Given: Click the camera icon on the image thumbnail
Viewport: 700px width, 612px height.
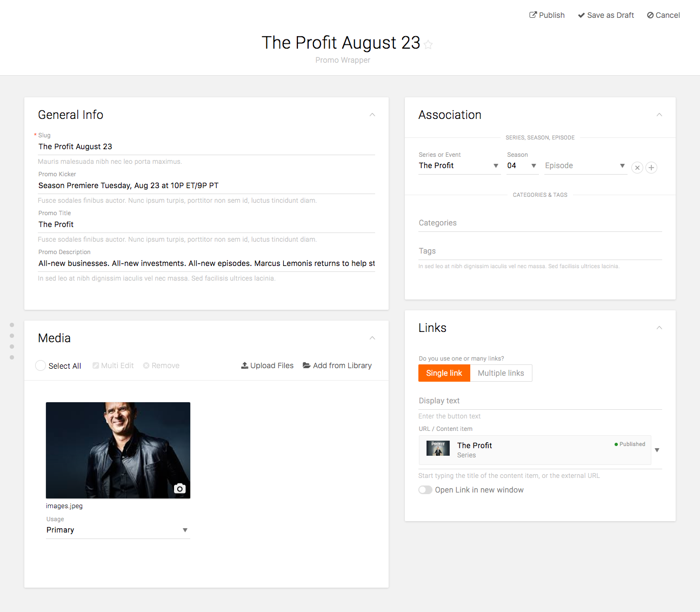Looking at the screenshot, I should tap(179, 489).
